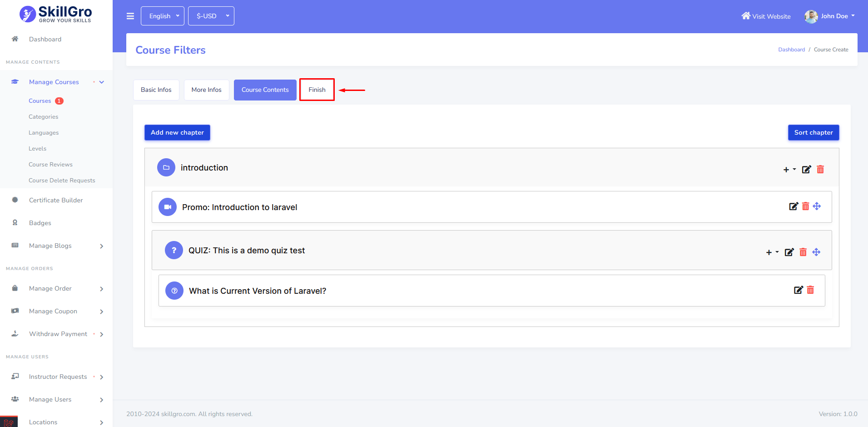Click the Dashboard home icon in sidebar
The height and width of the screenshot is (427, 868).
[x=15, y=39]
